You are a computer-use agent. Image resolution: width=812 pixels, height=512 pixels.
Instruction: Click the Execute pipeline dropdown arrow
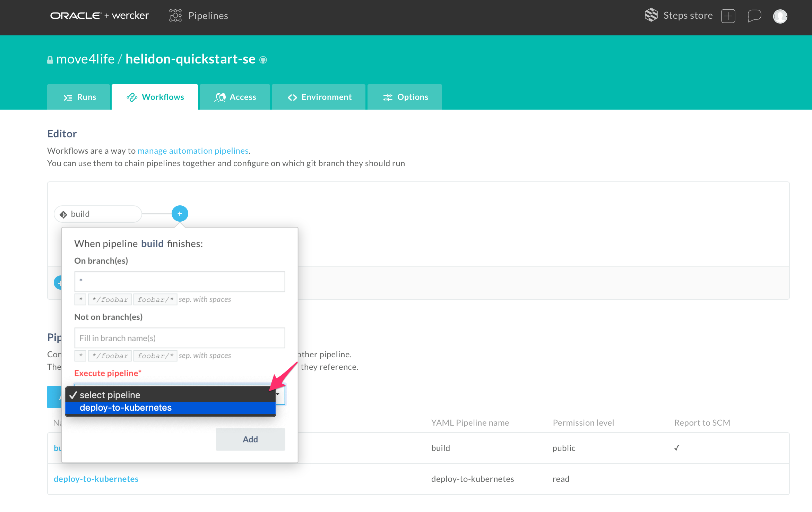[278, 394]
